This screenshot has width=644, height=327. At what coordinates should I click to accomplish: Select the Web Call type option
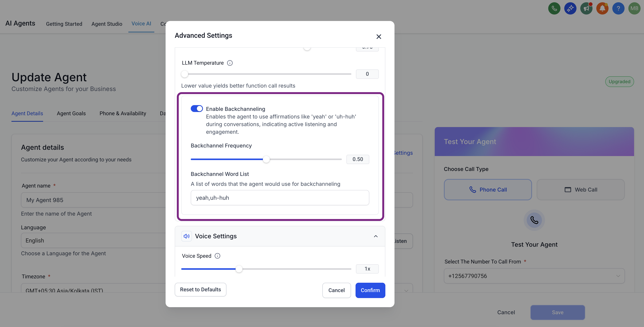(580, 190)
